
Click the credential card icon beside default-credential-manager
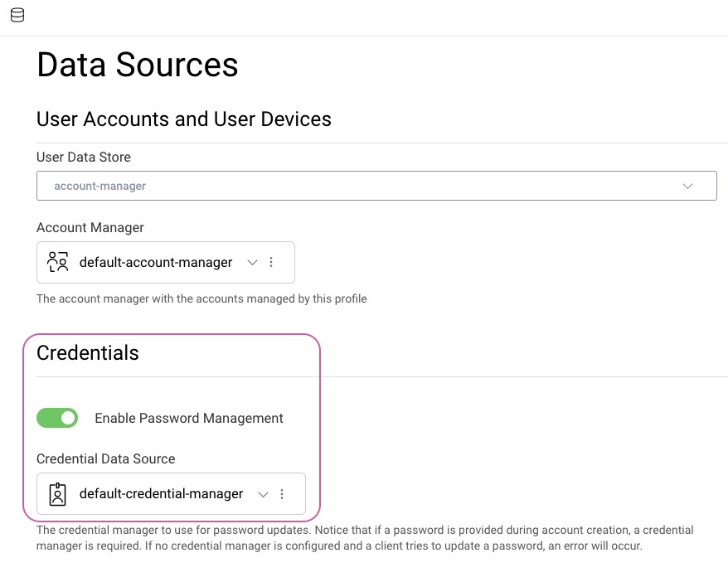click(57, 493)
